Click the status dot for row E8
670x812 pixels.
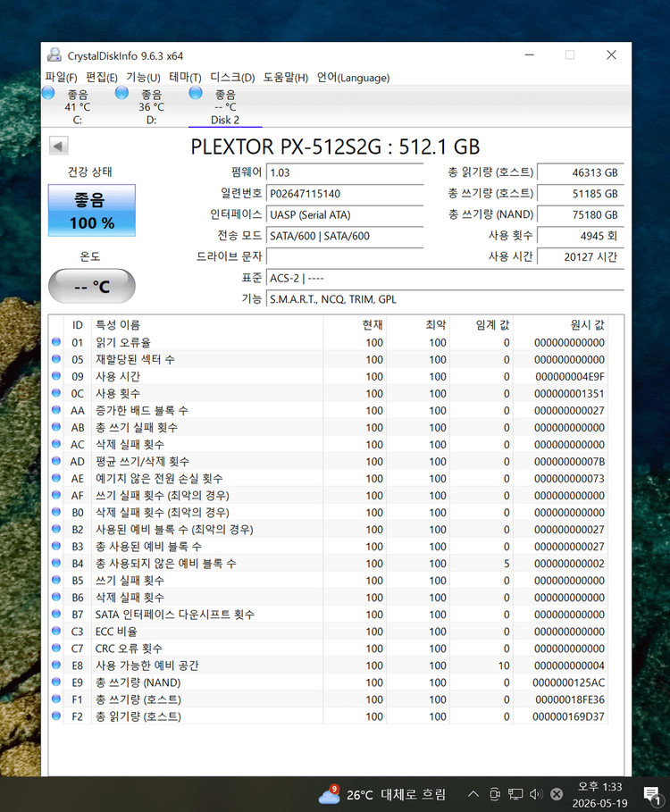pos(56,665)
